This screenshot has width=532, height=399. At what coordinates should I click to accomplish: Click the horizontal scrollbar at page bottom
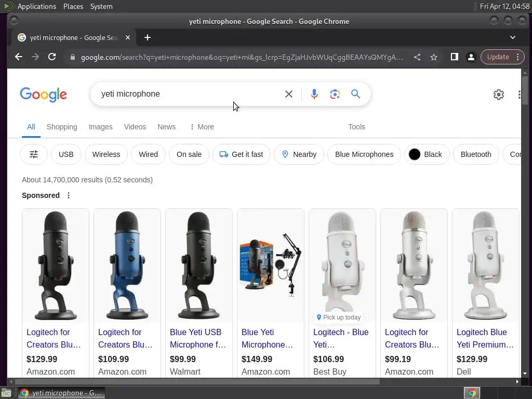(197, 381)
